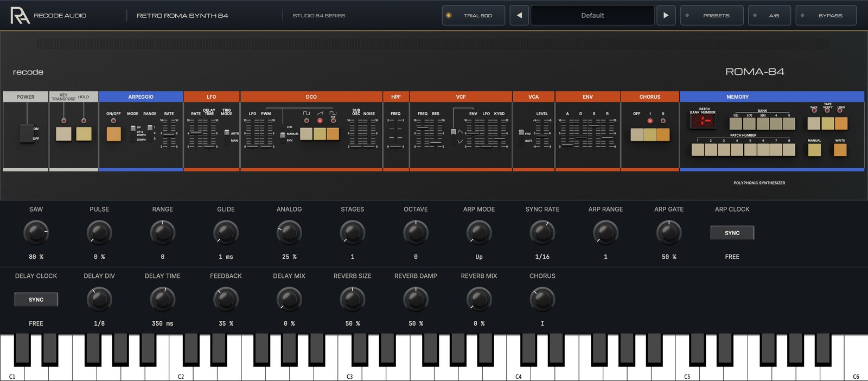The image size is (868, 381).
Task: Click the HPF FREQ slider
Action: pos(395,133)
